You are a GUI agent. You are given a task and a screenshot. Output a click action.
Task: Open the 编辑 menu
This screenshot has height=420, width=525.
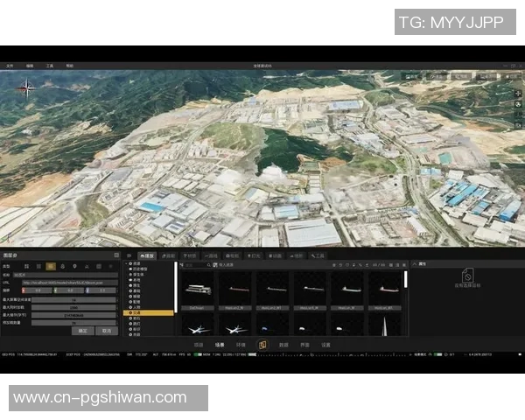(30, 66)
